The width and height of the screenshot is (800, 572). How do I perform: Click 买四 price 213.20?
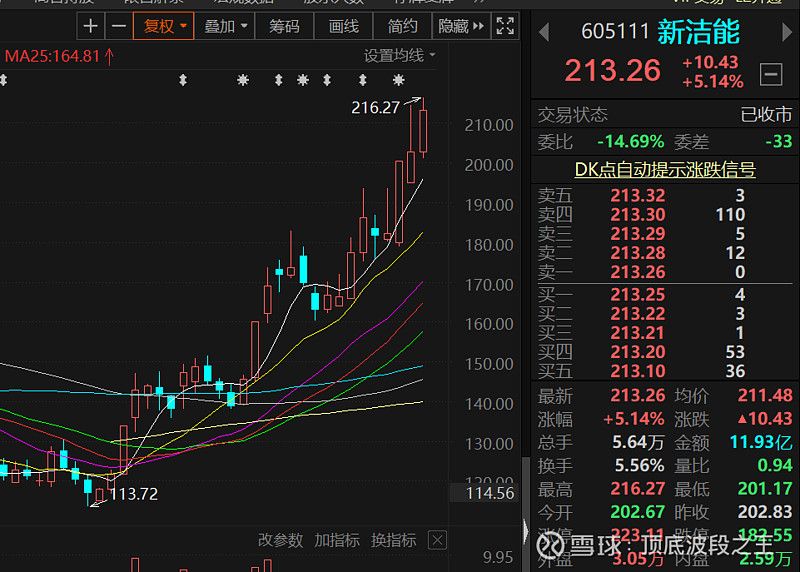(x=638, y=352)
